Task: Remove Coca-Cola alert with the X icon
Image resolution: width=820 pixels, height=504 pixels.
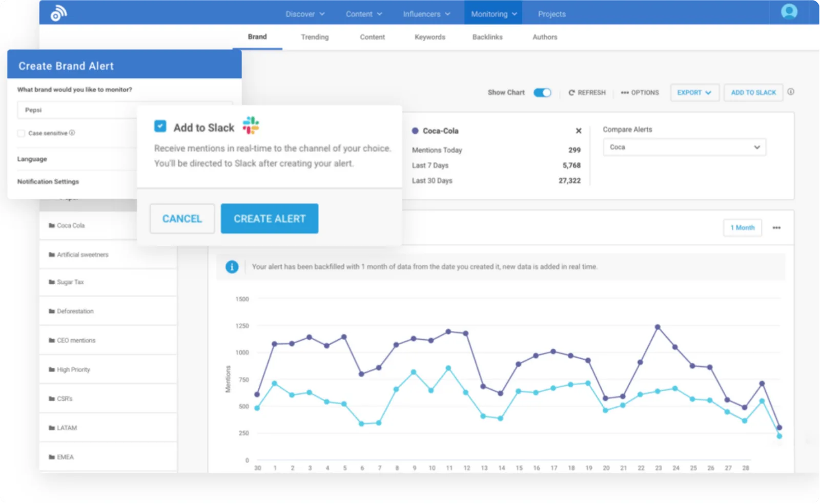Action: (579, 131)
